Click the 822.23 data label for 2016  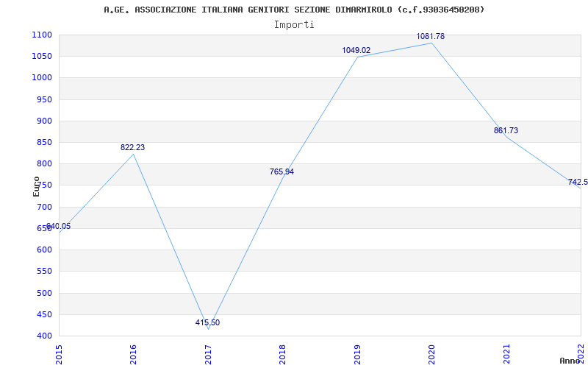133,148
